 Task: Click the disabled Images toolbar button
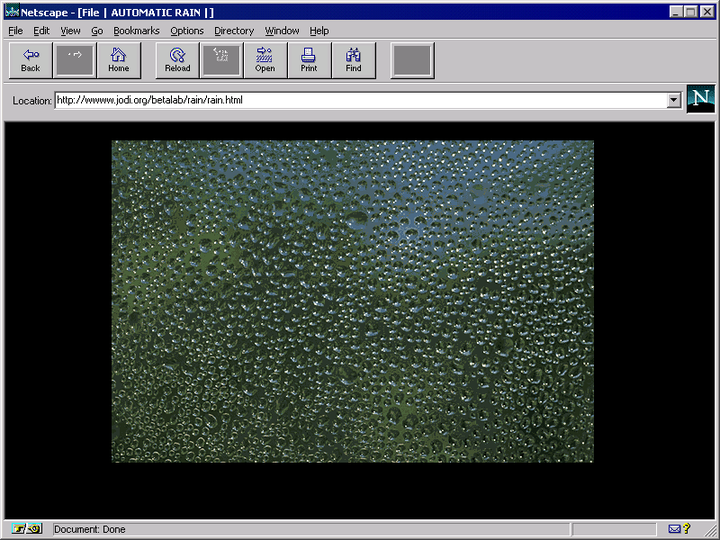click(x=221, y=61)
